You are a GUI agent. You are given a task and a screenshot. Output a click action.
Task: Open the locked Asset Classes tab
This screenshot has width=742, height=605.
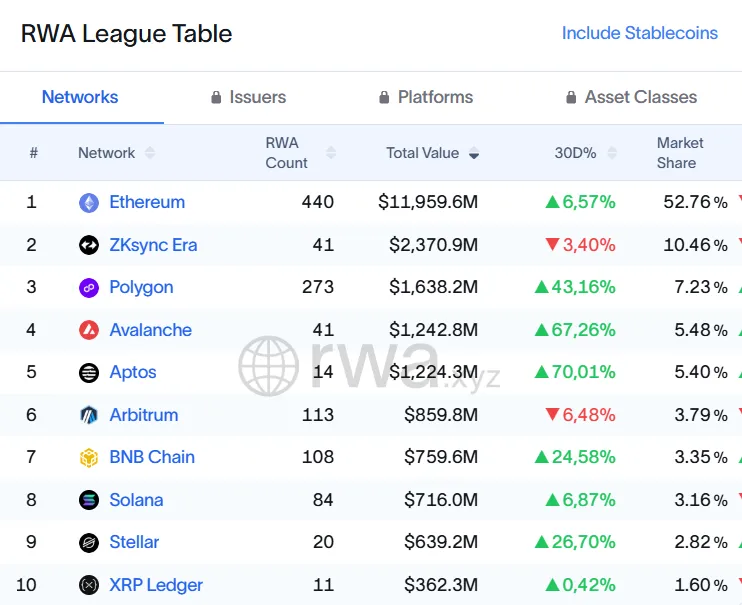coord(631,97)
